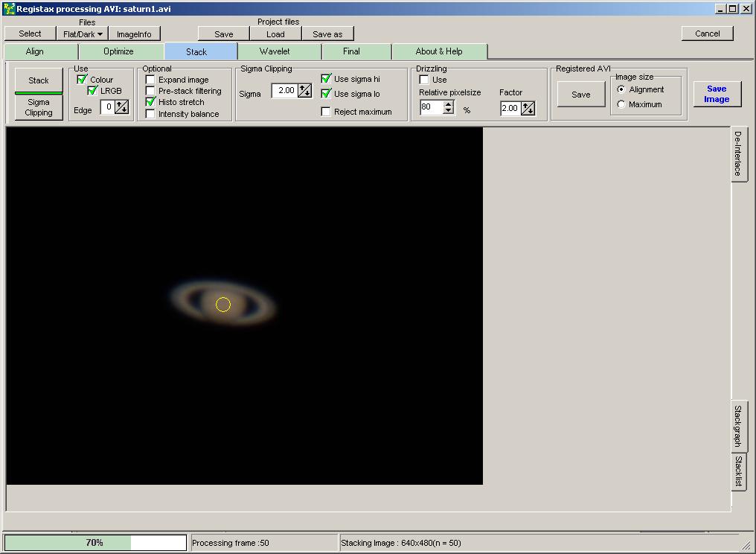
Task: Save the project file
Action: pos(224,34)
